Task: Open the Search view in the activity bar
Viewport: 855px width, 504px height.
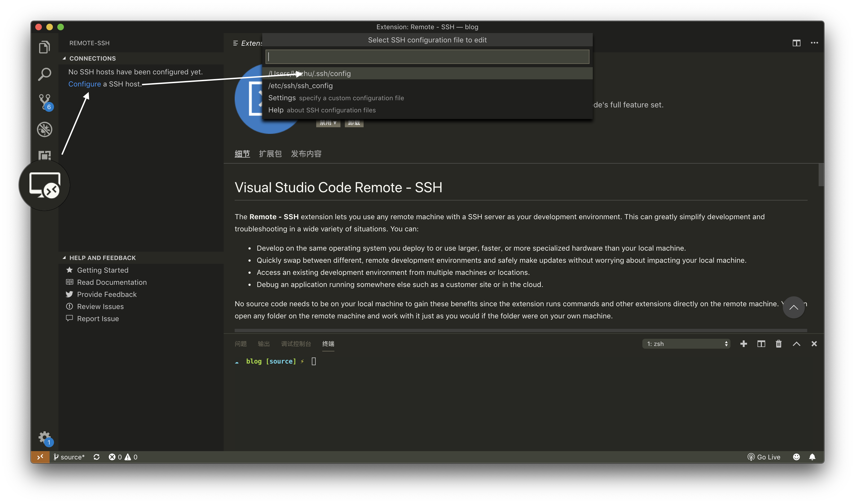Action: (44, 74)
